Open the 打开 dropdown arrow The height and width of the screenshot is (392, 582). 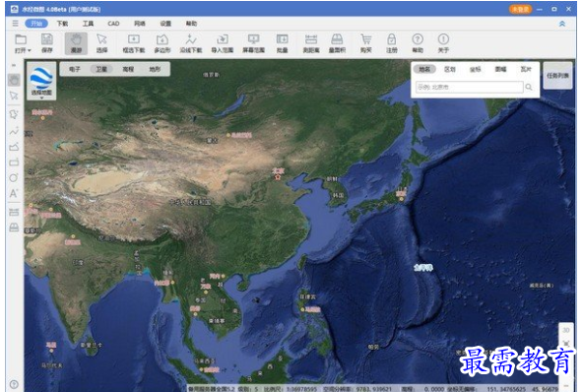tap(30, 50)
